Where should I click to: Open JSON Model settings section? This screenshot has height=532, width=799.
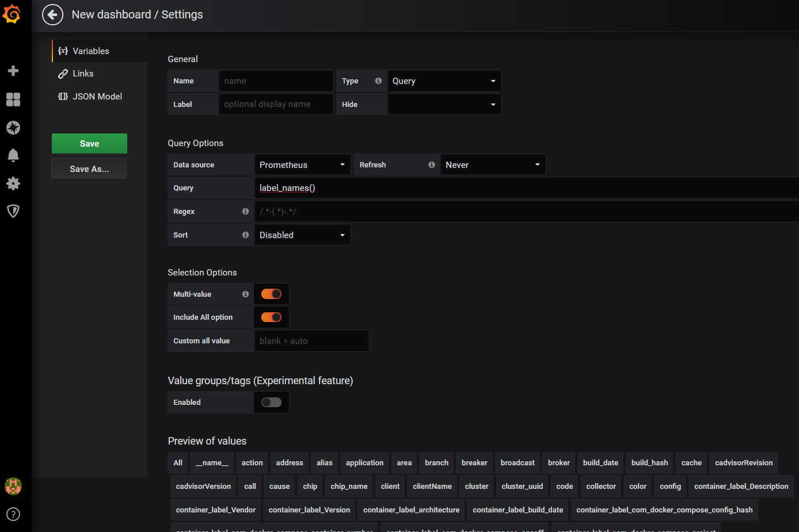pos(97,97)
